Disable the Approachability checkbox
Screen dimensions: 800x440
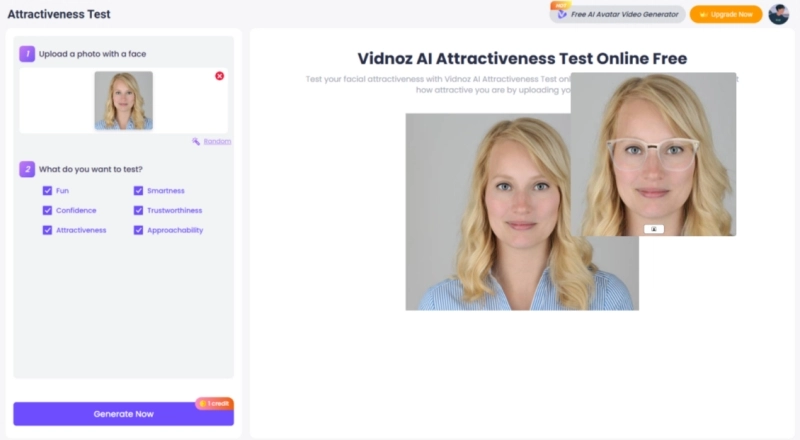point(138,230)
